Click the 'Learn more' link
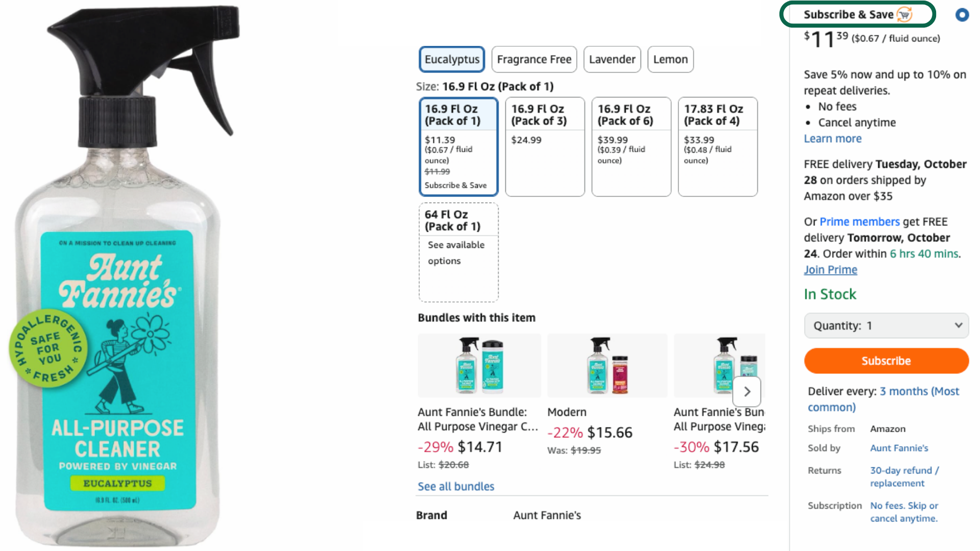The height and width of the screenshot is (551, 980). click(832, 138)
